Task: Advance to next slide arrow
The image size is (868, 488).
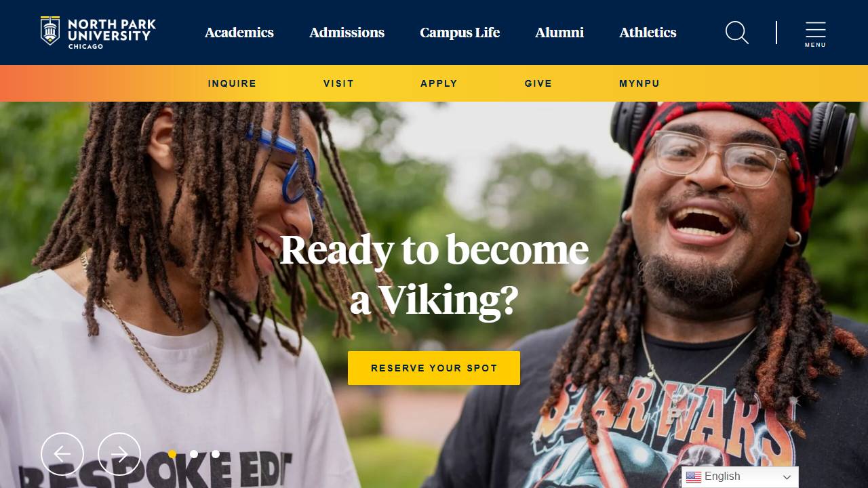Action: click(119, 454)
